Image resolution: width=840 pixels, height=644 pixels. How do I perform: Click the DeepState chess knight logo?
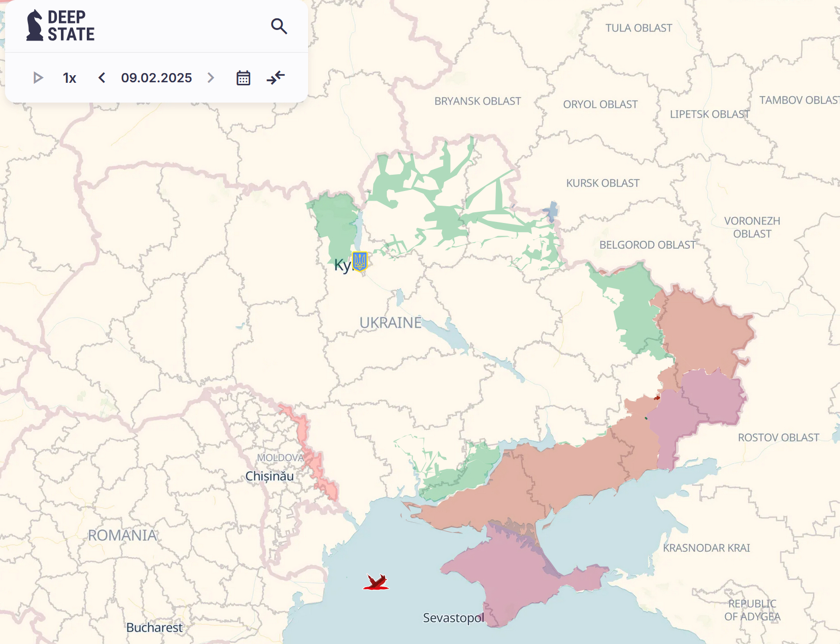coord(35,25)
